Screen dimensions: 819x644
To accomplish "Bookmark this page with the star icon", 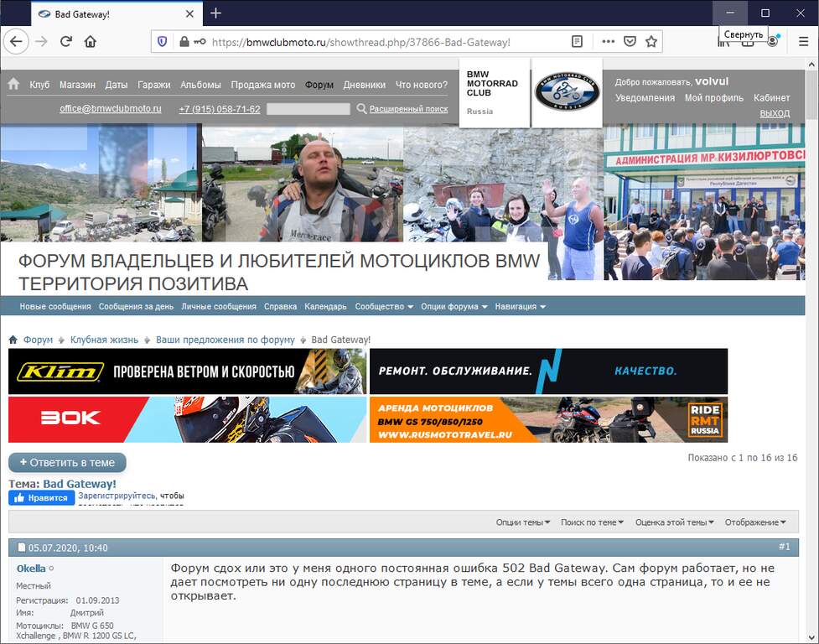I will tap(651, 41).
